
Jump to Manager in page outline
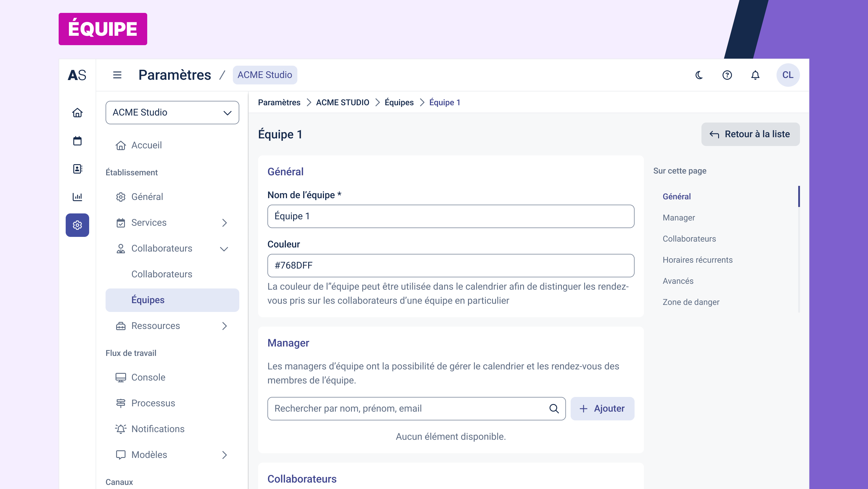pos(679,218)
